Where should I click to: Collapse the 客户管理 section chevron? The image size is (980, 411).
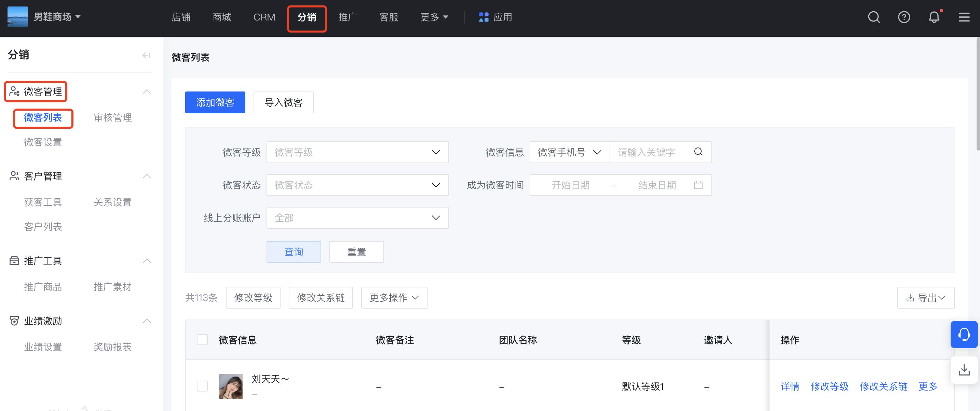[x=147, y=176]
